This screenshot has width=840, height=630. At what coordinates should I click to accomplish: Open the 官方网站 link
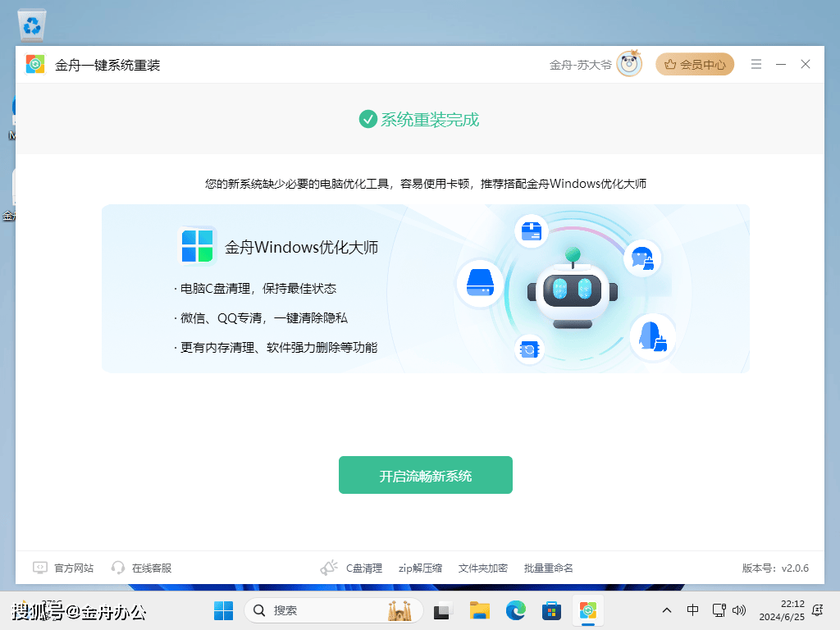click(x=63, y=568)
